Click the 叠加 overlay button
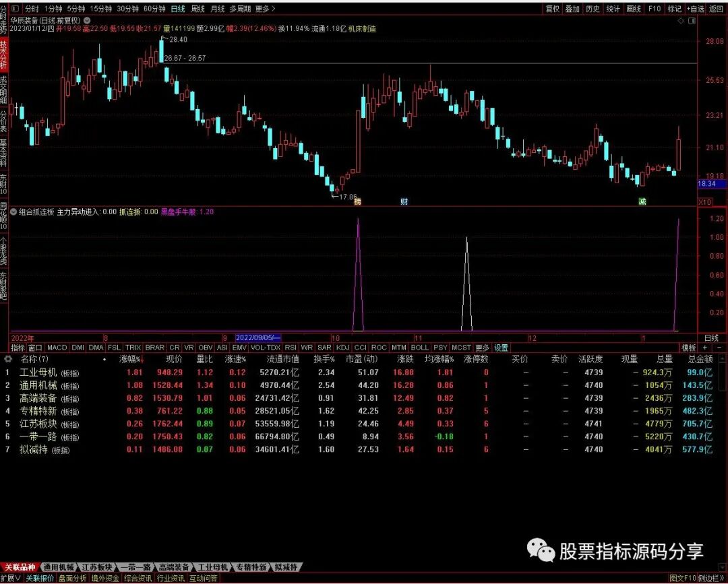The width and height of the screenshot is (728, 584). point(572,9)
